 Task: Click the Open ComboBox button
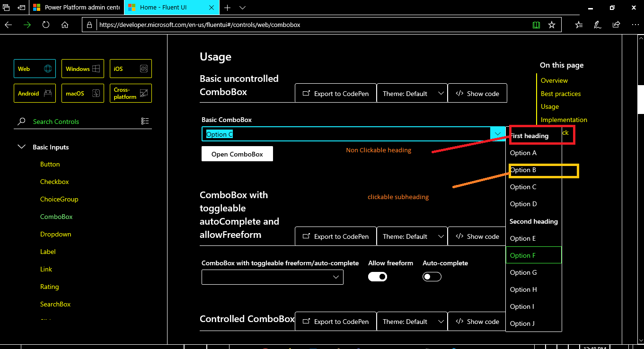tap(237, 154)
